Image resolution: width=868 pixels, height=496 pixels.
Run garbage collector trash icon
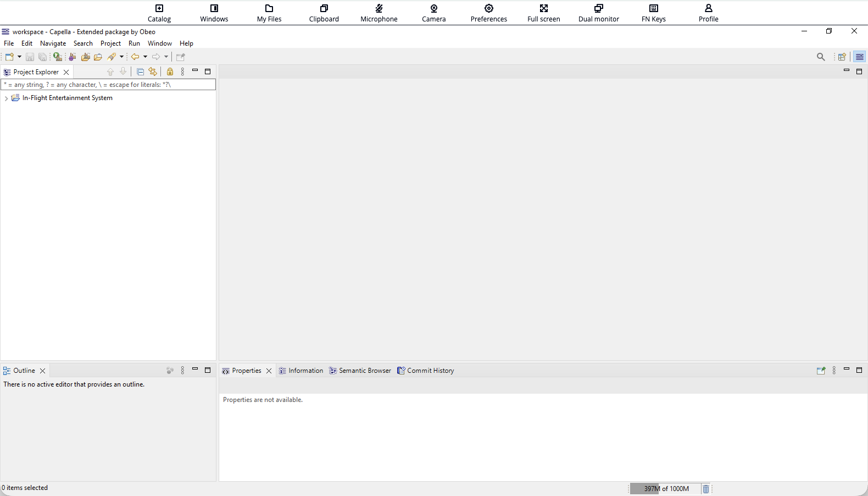coord(706,489)
